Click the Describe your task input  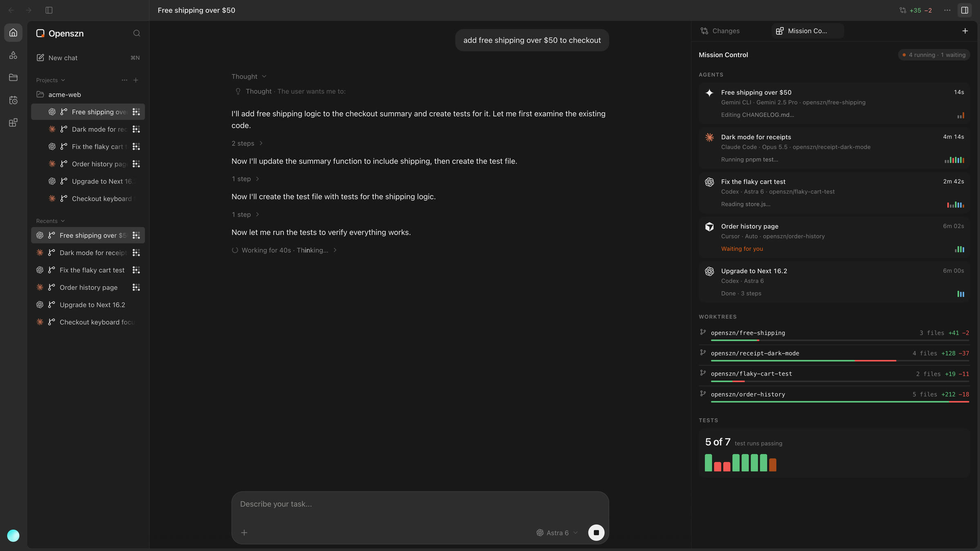point(420,504)
